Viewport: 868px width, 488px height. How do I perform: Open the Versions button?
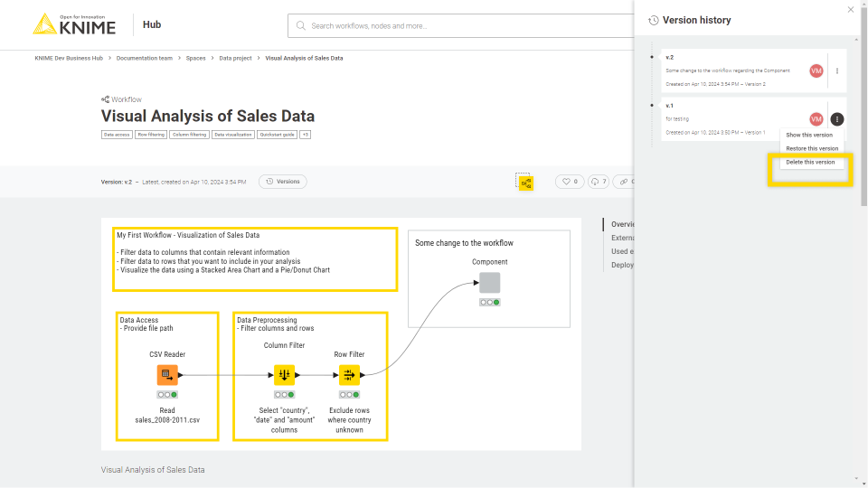pyautogui.click(x=283, y=182)
